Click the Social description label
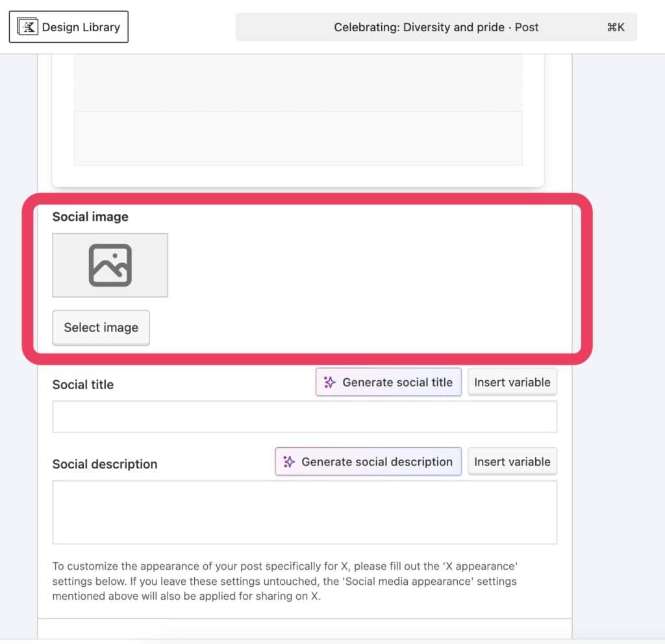 click(105, 464)
